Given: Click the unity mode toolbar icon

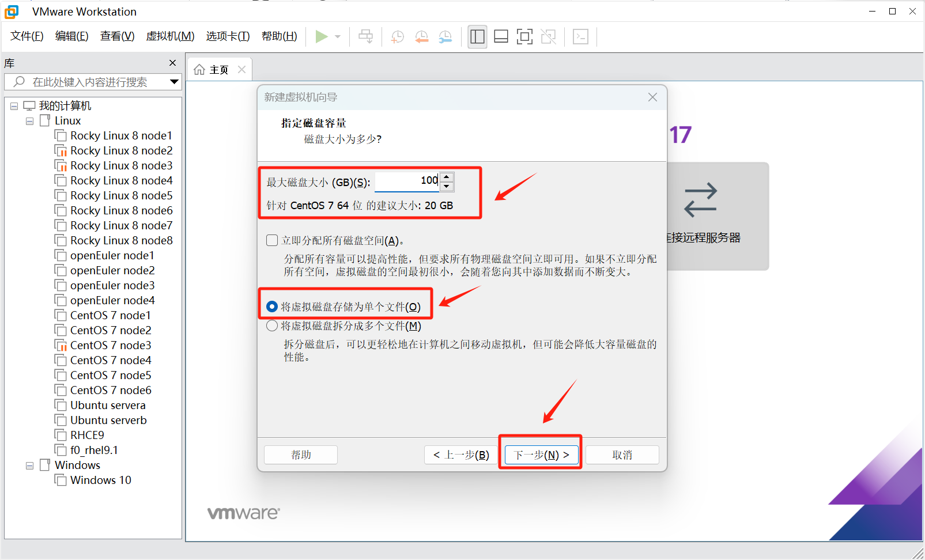Looking at the screenshot, I should tap(549, 37).
